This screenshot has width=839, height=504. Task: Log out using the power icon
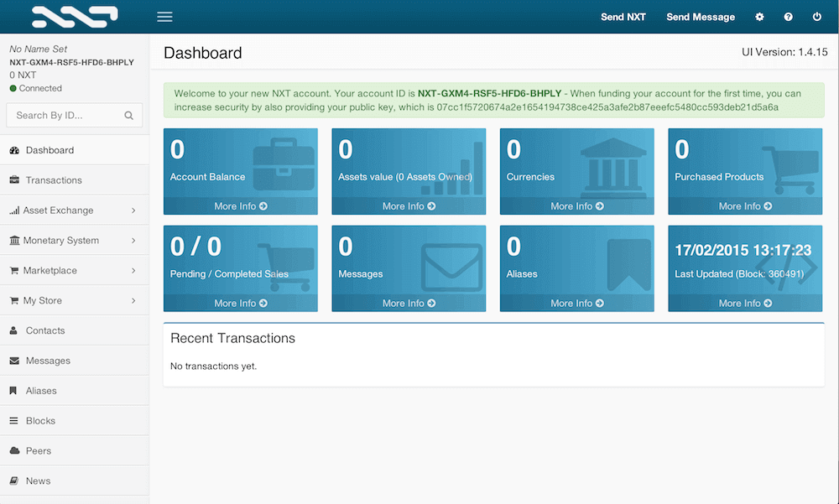pos(817,17)
